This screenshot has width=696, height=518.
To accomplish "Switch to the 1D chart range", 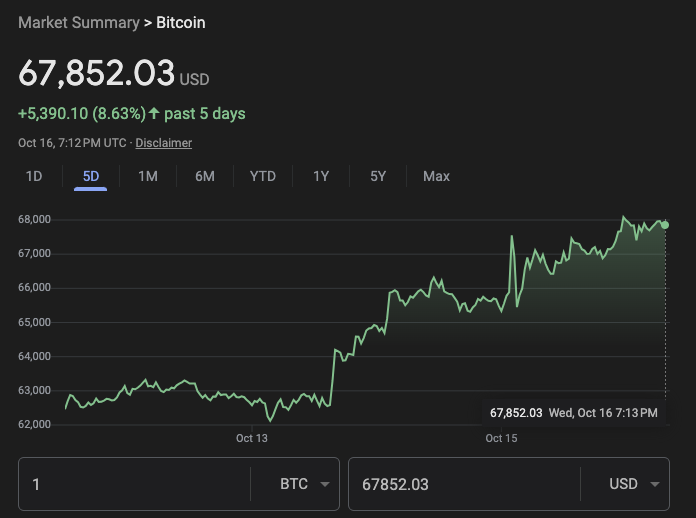I will [x=34, y=176].
